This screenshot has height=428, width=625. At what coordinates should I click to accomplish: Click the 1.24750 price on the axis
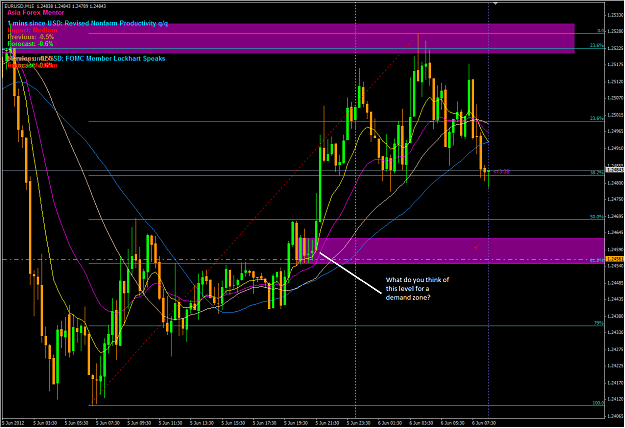click(x=615, y=199)
